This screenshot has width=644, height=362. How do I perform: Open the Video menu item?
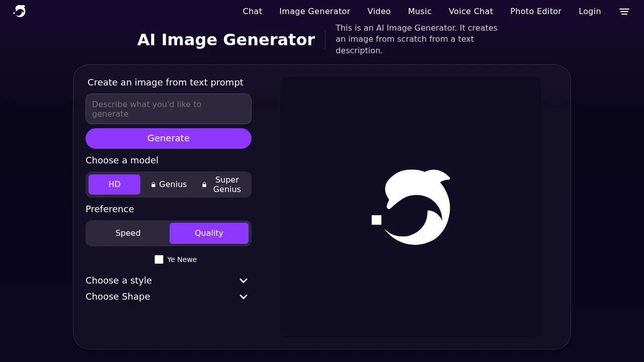click(x=379, y=11)
